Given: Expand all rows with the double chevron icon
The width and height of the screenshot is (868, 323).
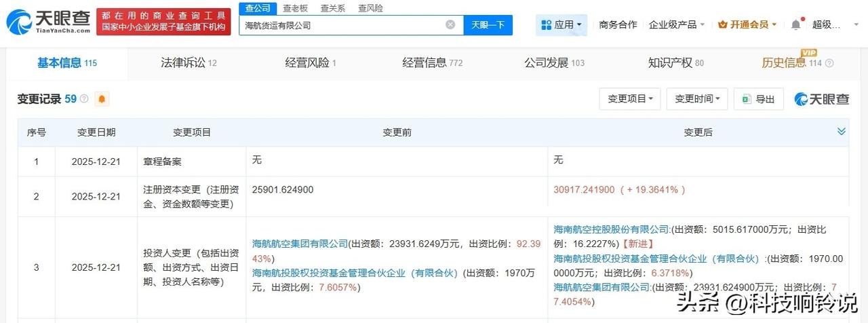Looking at the screenshot, I should 842,132.
